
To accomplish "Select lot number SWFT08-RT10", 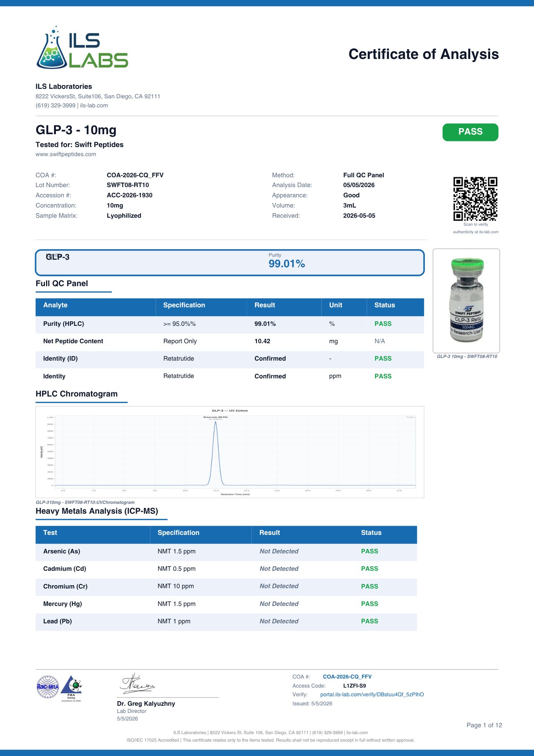I will pos(128,185).
